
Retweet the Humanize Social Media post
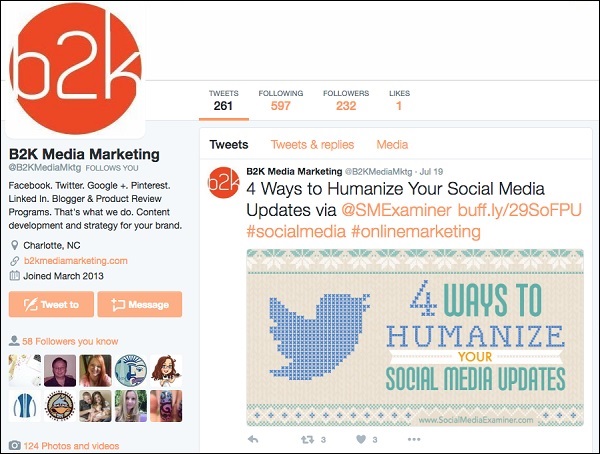point(307,439)
